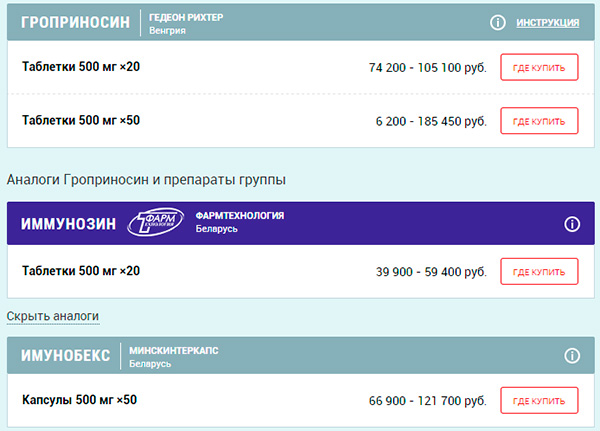
Task: Click the Фармтехнология company logo
Action: tap(155, 222)
